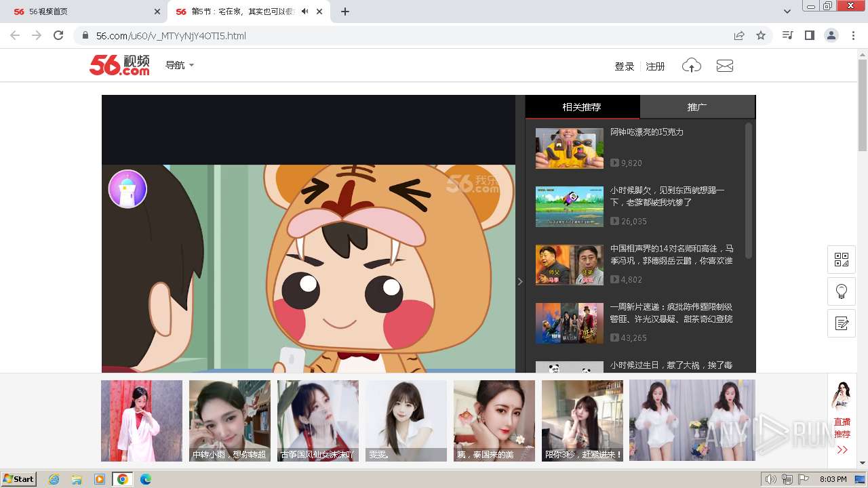Open the Windows Start menu
868x488 pixels.
click(19, 479)
